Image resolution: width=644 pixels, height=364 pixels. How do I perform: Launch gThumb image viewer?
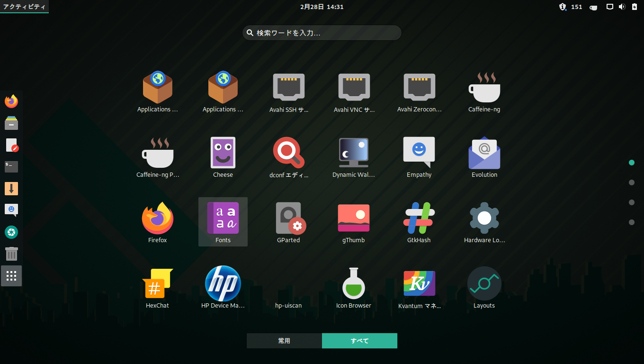point(354,223)
